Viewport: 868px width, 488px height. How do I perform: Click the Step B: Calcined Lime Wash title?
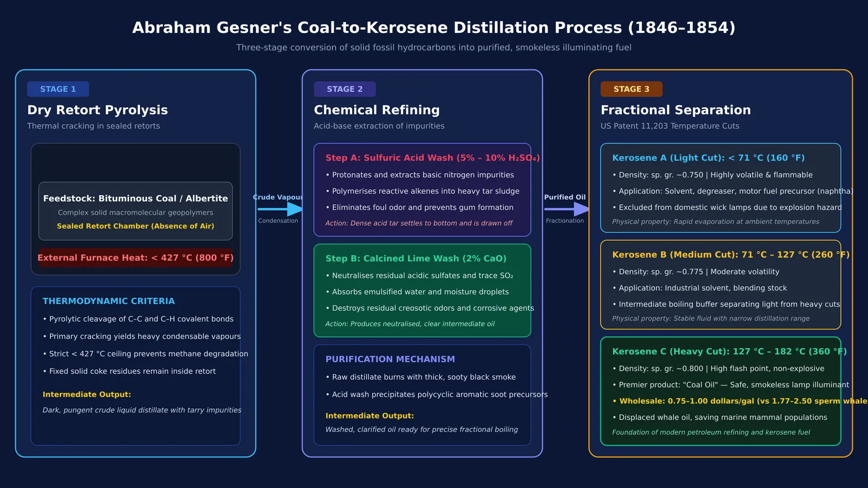coord(416,259)
